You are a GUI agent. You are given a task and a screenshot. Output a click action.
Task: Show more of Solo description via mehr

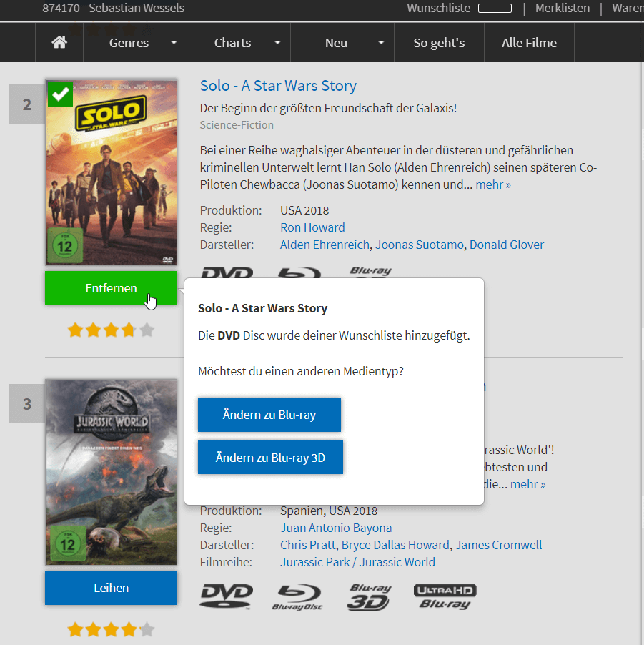(493, 184)
